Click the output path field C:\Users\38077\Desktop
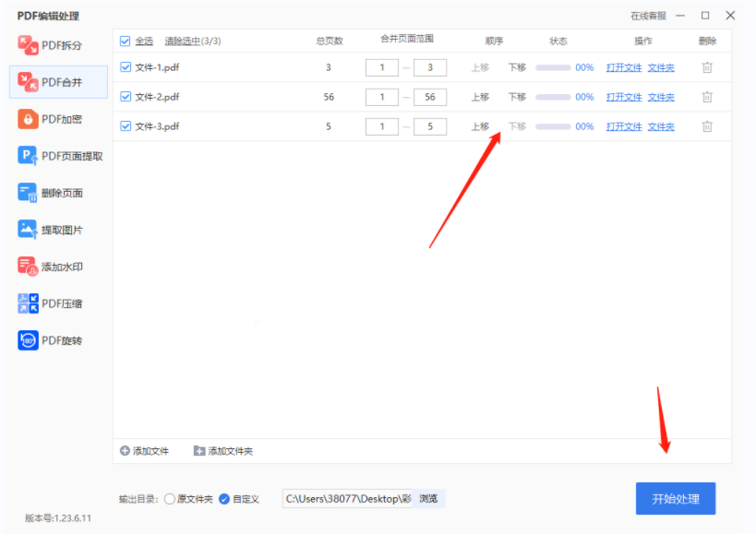756x534 pixels. click(348, 498)
